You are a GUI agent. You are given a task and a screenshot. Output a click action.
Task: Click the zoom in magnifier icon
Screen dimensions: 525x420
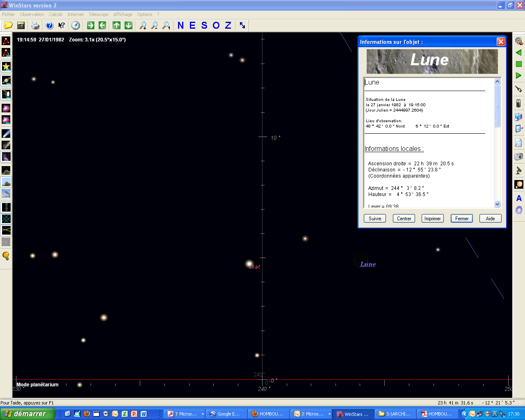point(143,25)
